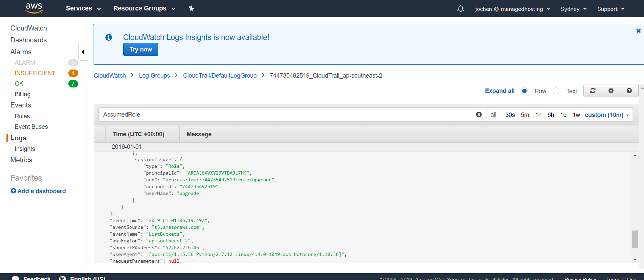The image size is (644, 280).
Task: Open Alarms in the sidebar
Action: (21, 52)
